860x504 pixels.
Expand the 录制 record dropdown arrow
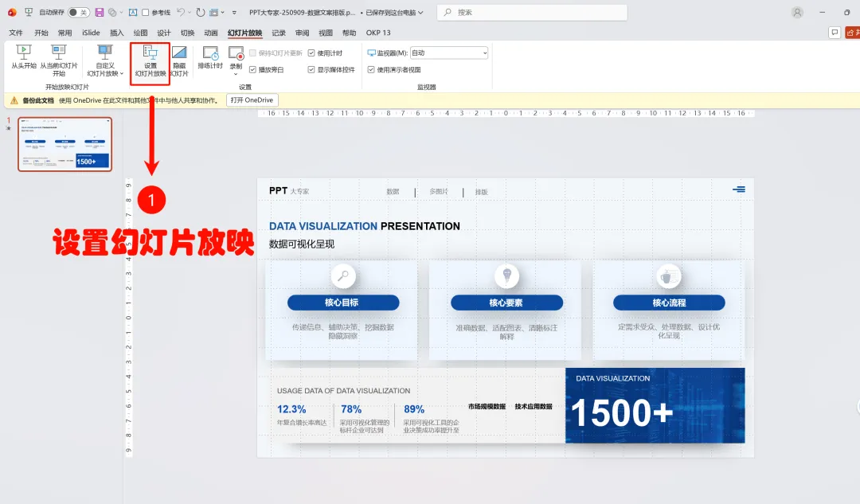(x=236, y=73)
